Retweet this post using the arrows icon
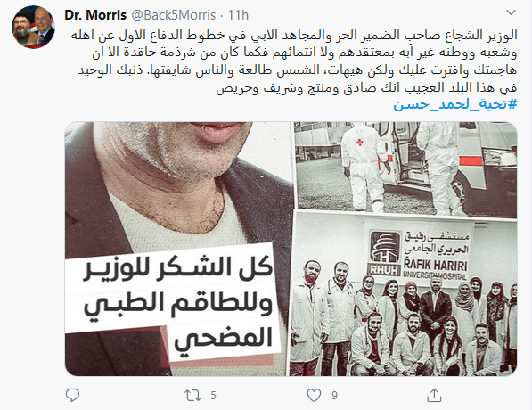The image size is (532, 410). click(x=192, y=396)
